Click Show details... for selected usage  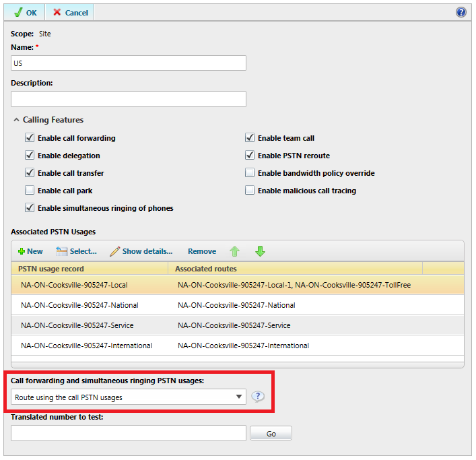[141, 251]
